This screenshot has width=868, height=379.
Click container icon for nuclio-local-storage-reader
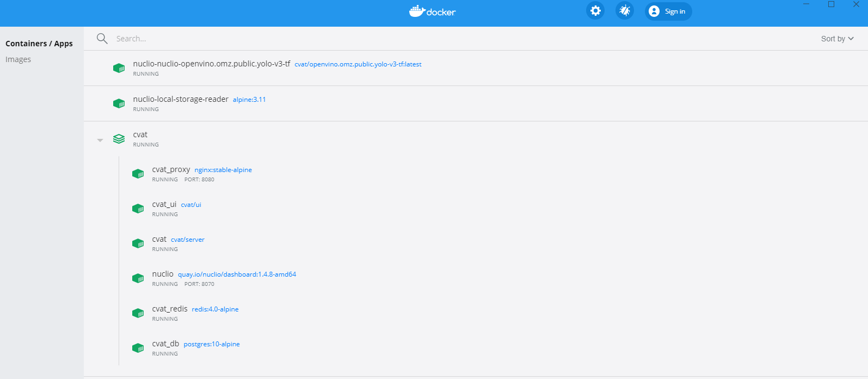[x=119, y=103]
